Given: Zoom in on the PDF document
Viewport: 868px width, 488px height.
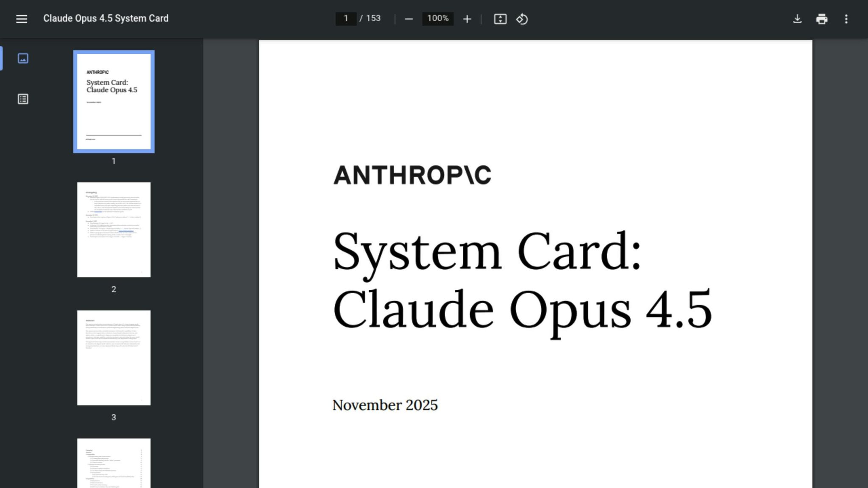Looking at the screenshot, I should (x=467, y=19).
